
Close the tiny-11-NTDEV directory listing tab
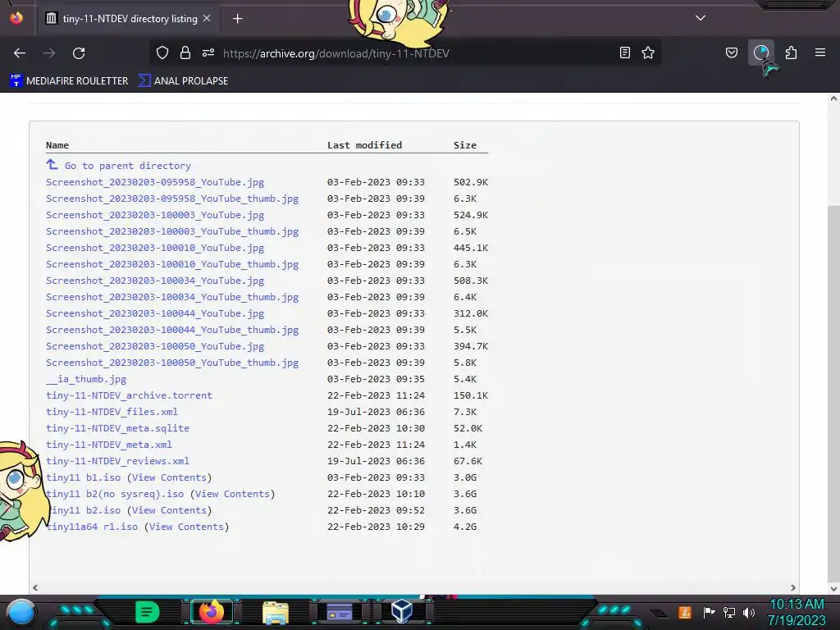coord(207,18)
